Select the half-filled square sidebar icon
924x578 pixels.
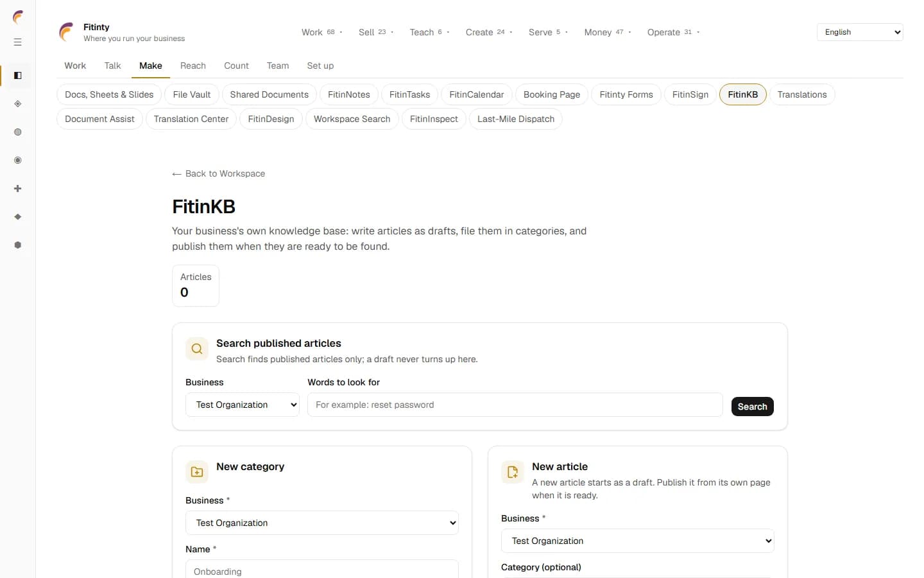pyautogui.click(x=18, y=76)
